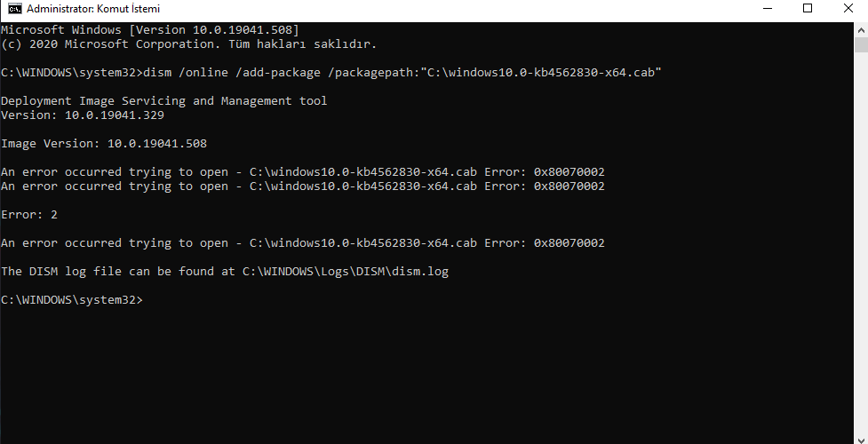Screen dimensions: 868x444
Task: Click the empty black console area
Action: 426,371
